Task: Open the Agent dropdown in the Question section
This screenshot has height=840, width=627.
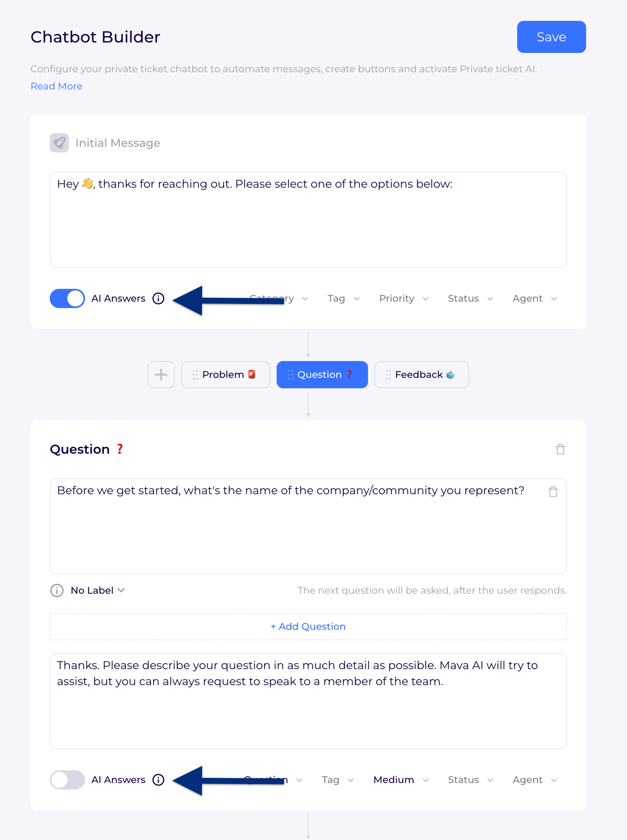Action: pos(535,780)
